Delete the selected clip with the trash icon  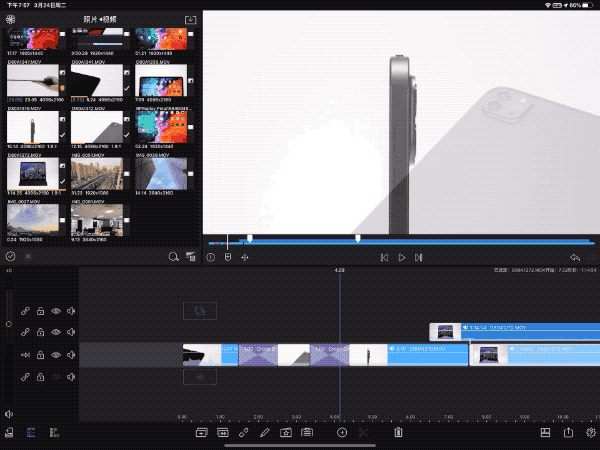(398, 432)
